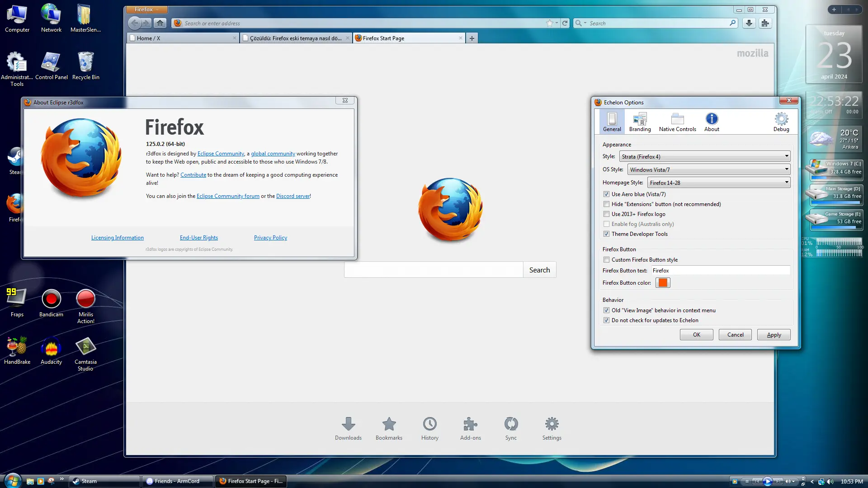868x488 pixels.
Task: Open the Privacy Policy link
Action: pos(270,238)
